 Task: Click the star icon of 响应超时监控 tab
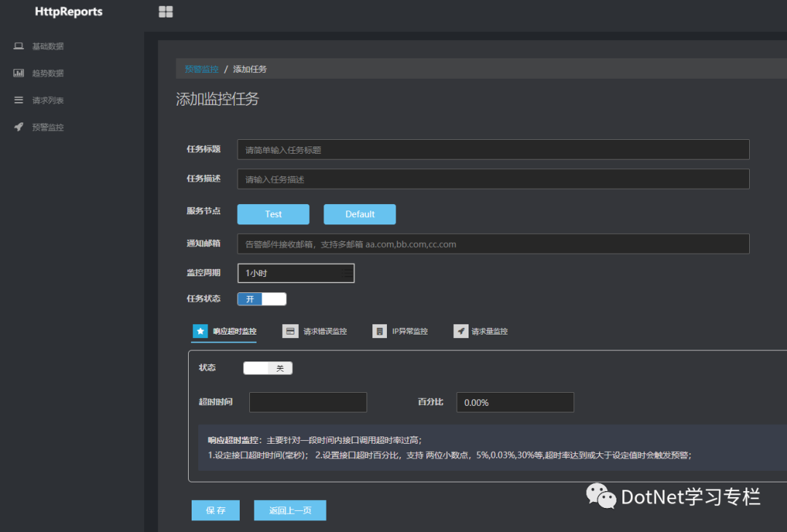click(200, 331)
